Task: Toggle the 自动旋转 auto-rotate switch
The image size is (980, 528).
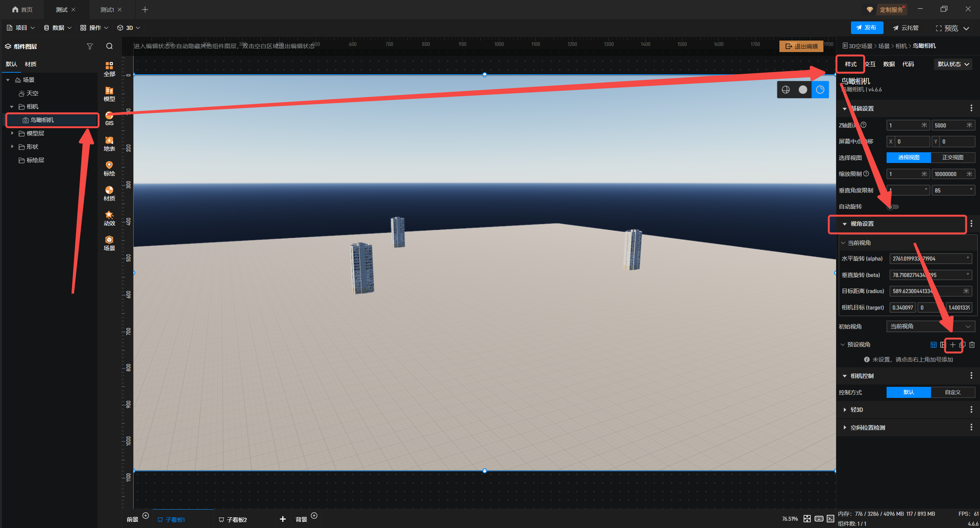Action: coord(893,207)
